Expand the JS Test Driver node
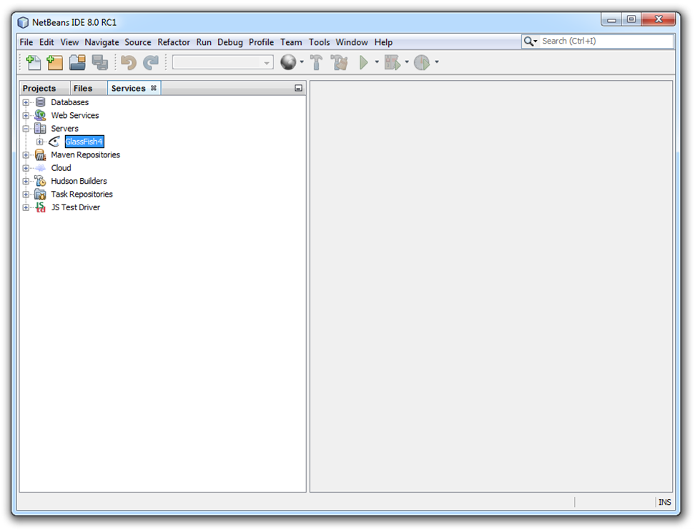This screenshot has height=532, width=700. click(26, 207)
